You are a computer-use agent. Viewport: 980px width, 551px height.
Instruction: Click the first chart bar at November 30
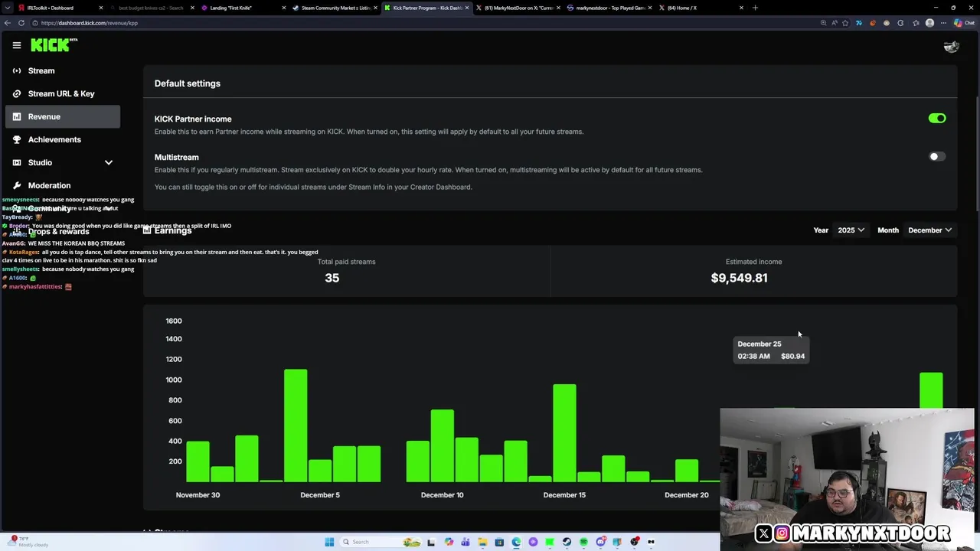click(x=198, y=461)
